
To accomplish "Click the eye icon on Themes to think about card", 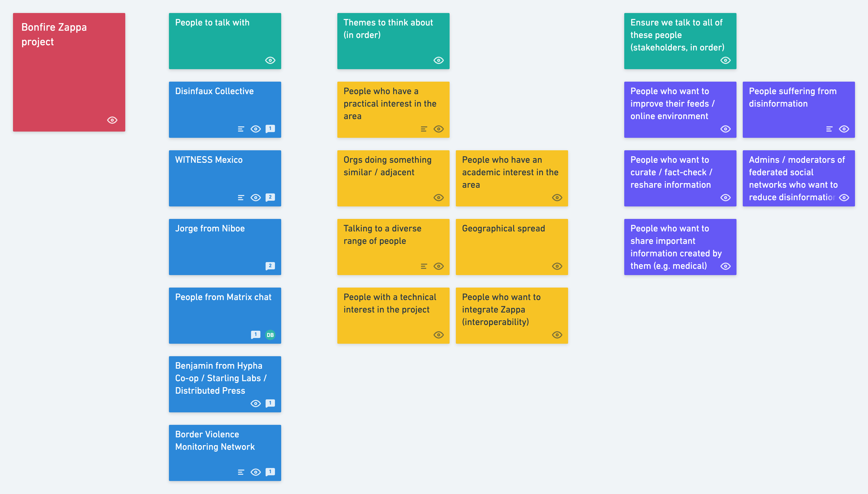I will (x=438, y=60).
